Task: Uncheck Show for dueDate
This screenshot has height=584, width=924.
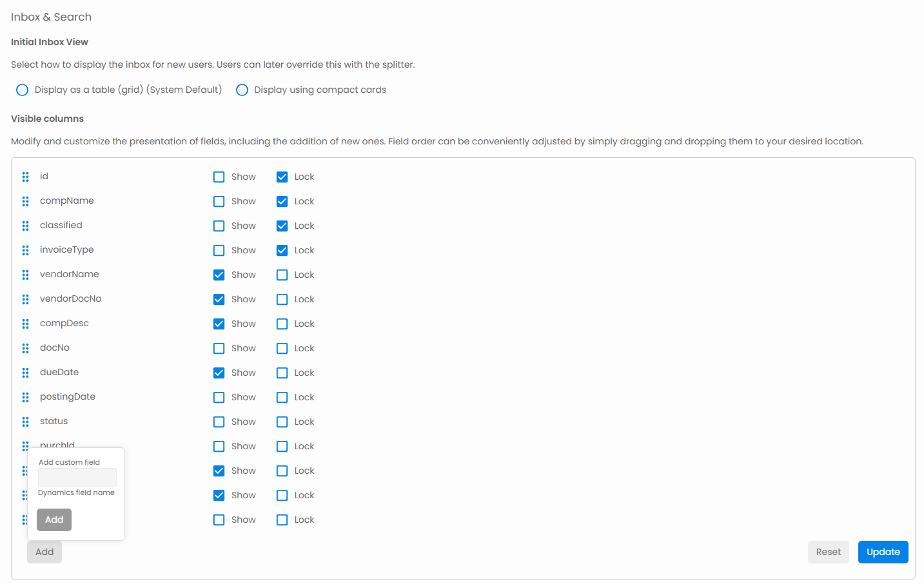Action: pyautogui.click(x=219, y=373)
